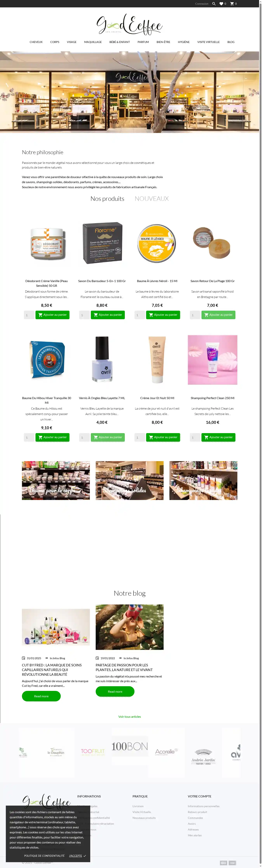Open the shopping cart icon in header
Image resolution: width=262 pixels, height=868 pixels.
click(232, 4)
